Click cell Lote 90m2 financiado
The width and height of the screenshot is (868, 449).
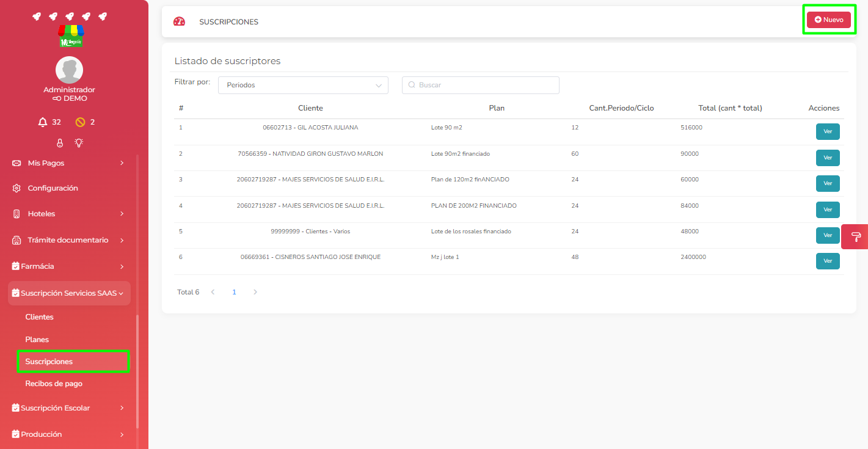[x=461, y=154]
